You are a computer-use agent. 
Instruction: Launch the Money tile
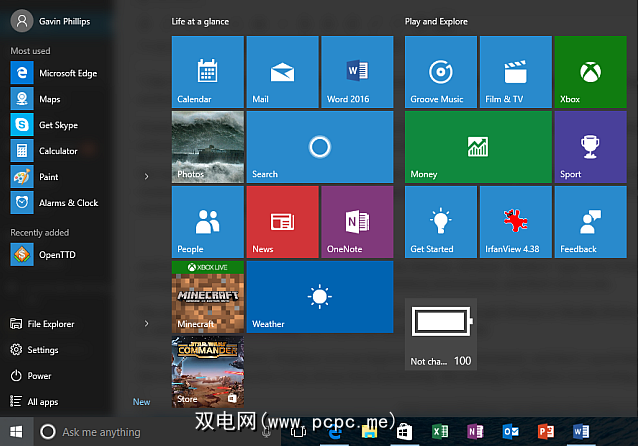pos(478,146)
